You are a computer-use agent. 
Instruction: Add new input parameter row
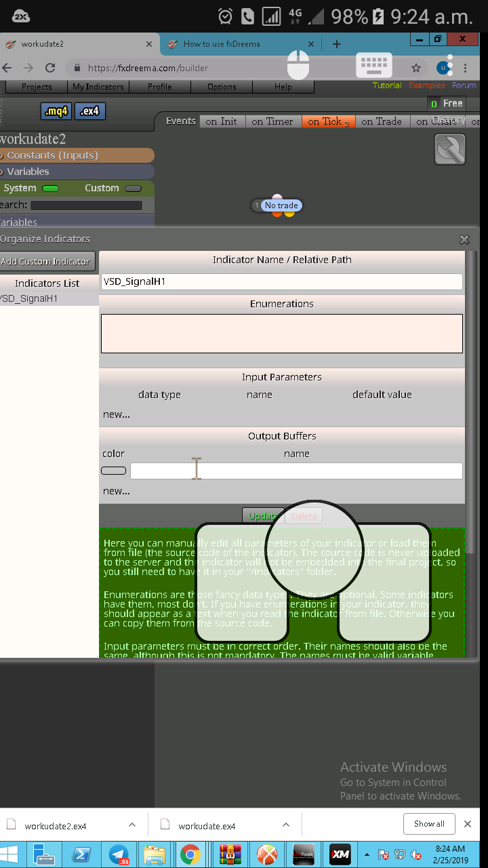click(x=117, y=414)
